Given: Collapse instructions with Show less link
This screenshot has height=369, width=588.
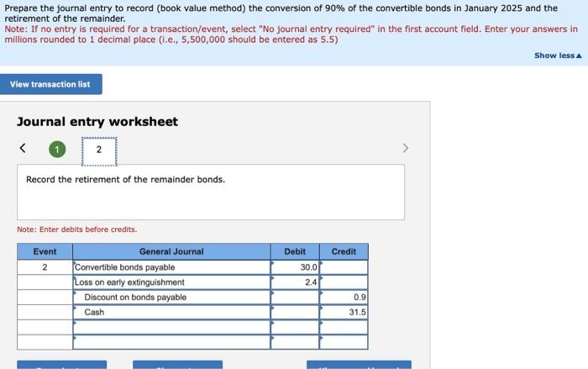Looking at the screenshot, I should click(x=558, y=55).
